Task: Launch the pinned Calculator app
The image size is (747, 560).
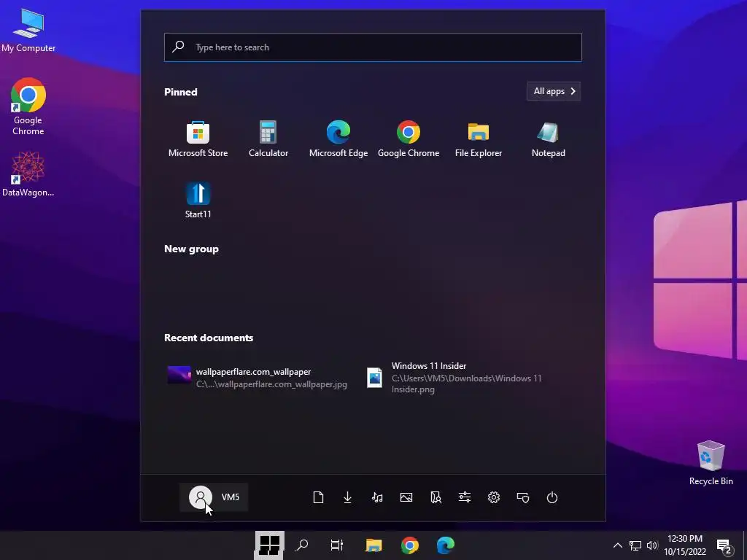Action: 268,139
